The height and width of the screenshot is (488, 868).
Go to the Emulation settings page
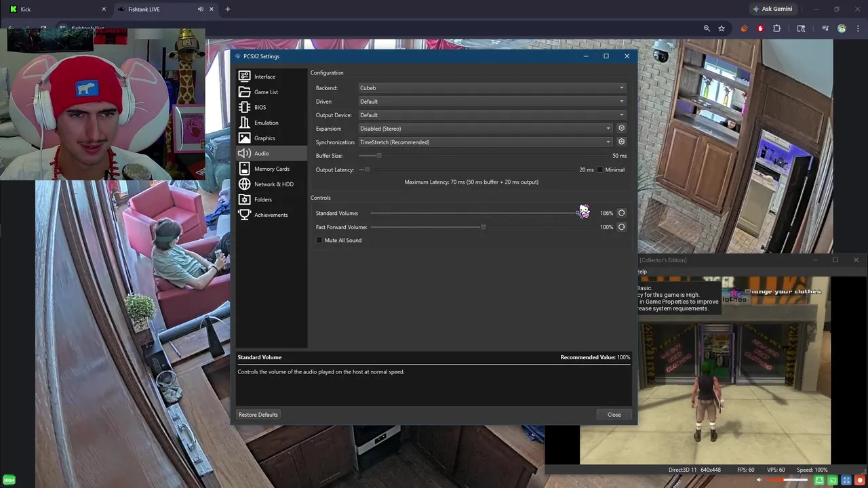pos(271,123)
